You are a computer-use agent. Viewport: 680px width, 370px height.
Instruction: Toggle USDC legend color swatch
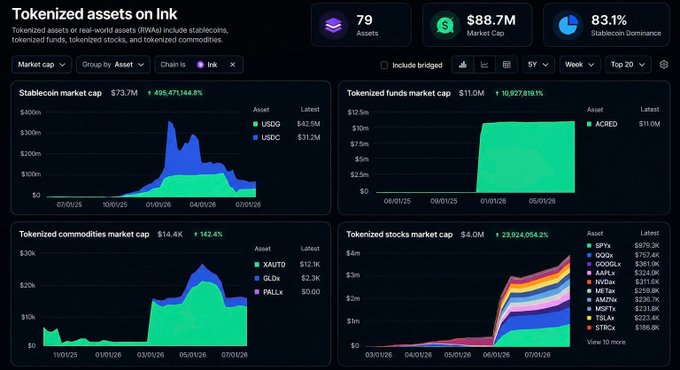255,138
